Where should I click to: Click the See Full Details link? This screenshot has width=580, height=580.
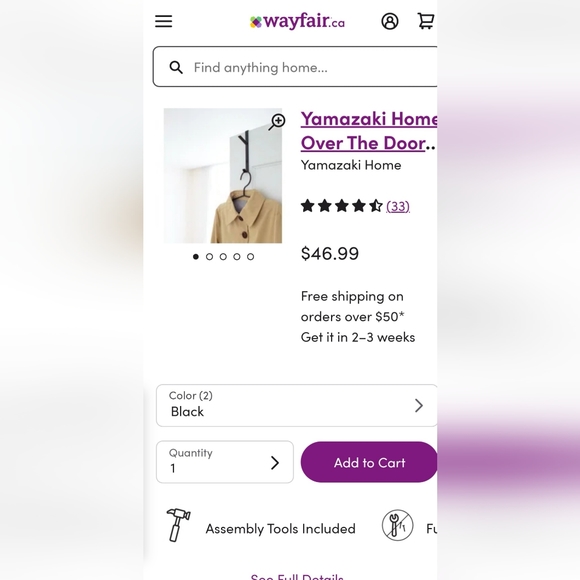click(x=297, y=576)
